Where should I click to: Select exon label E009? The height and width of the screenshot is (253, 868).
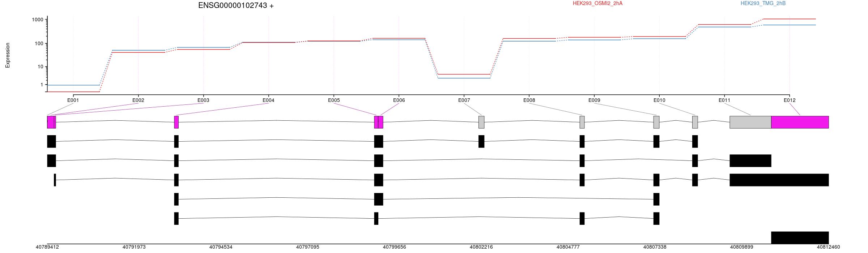click(594, 100)
